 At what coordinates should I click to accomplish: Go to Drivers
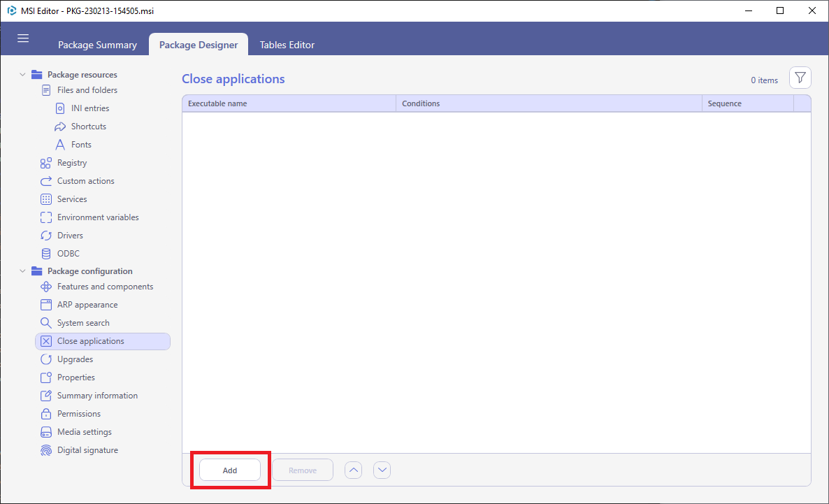[x=70, y=236]
